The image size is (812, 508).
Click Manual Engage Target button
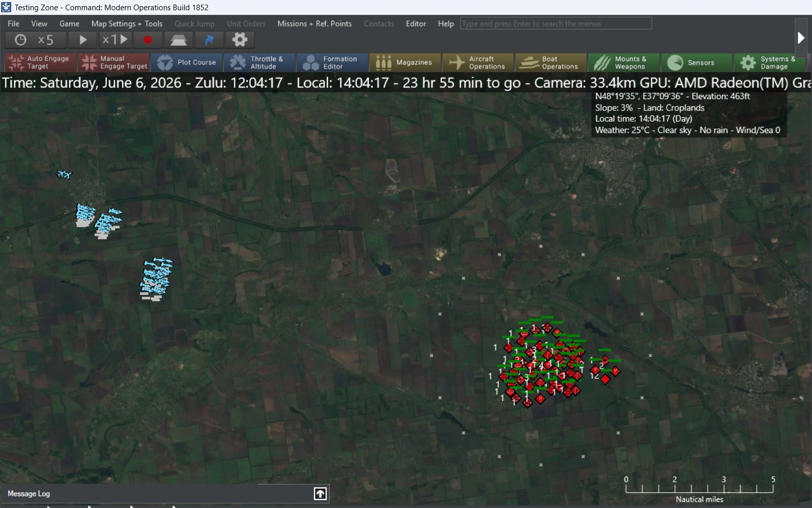pyautogui.click(x=114, y=62)
